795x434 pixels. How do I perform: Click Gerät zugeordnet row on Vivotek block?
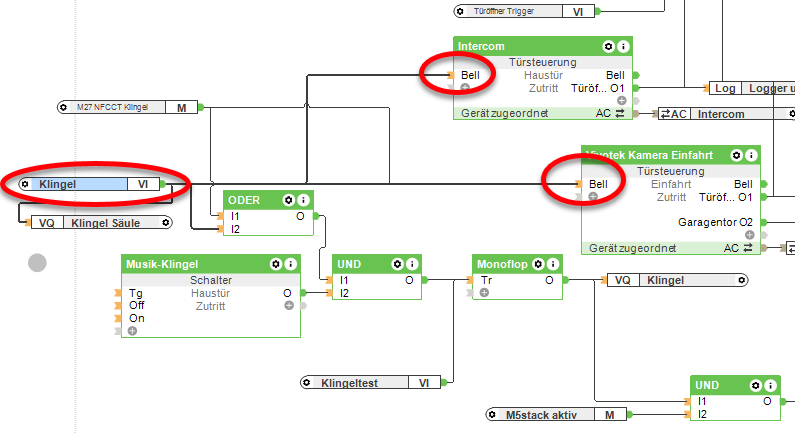[x=671, y=248]
